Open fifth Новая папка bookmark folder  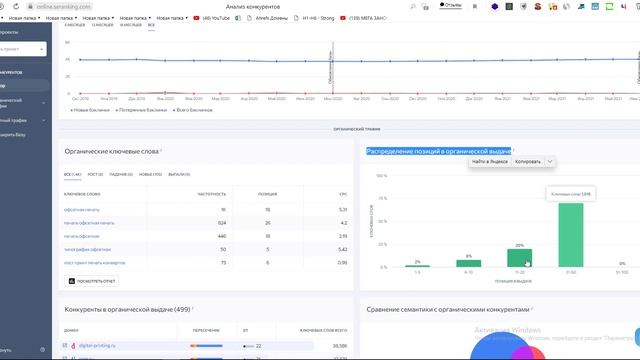[x=172, y=18]
